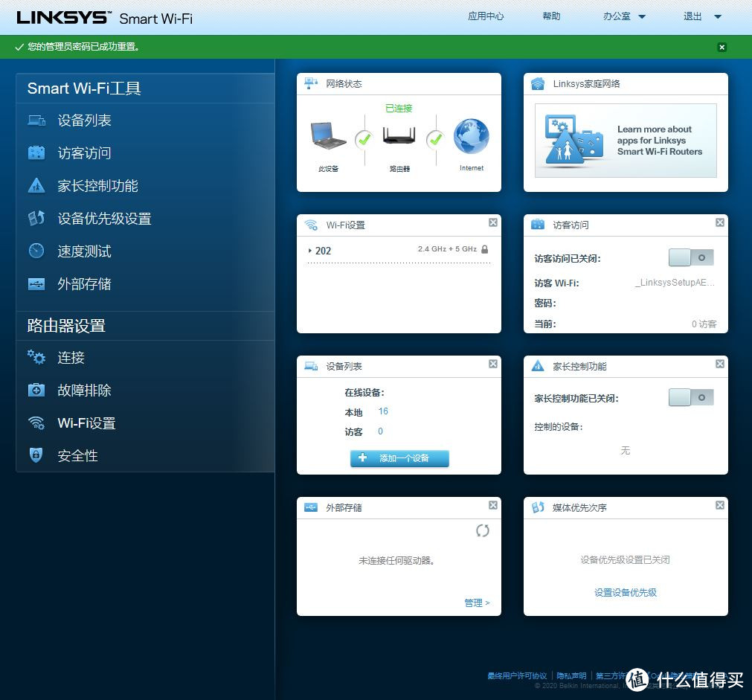The width and height of the screenshot is (752, 700).
Task: Close the 访客访问 widget
Action: (720, 222)
